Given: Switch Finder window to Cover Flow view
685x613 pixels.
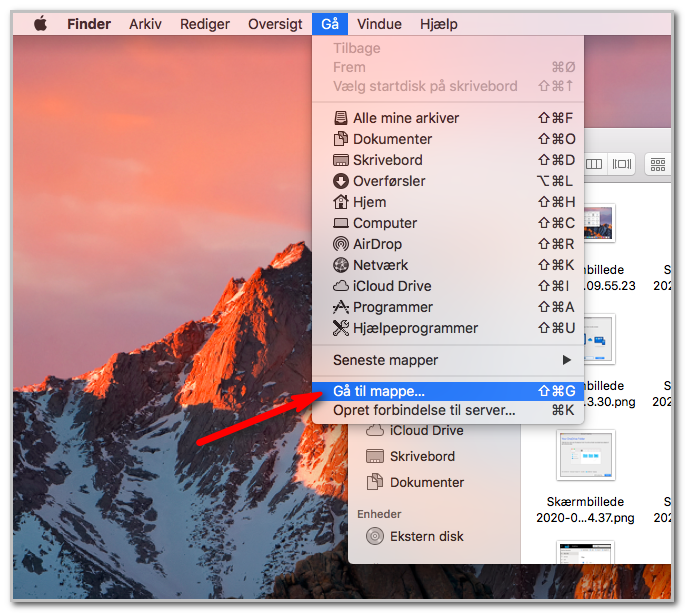Looking at the screenshot, I should (x=621, y=164).
